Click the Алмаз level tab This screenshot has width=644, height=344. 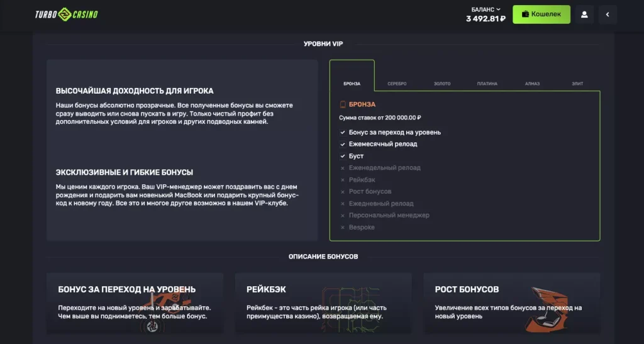click(532, 84)
